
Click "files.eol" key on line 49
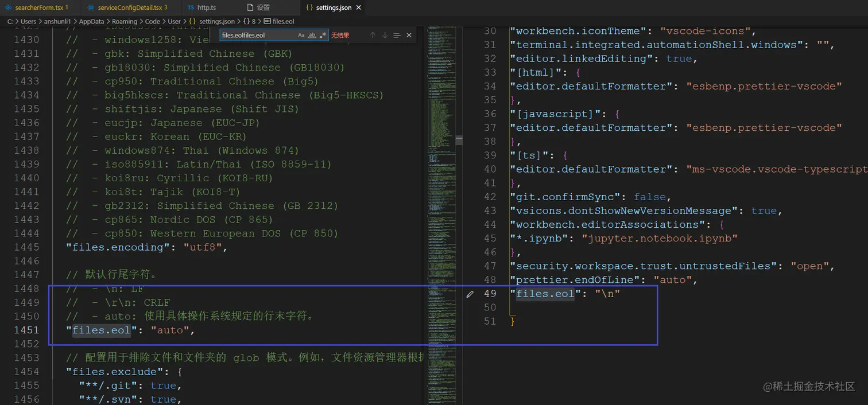(x=545, y=294)
